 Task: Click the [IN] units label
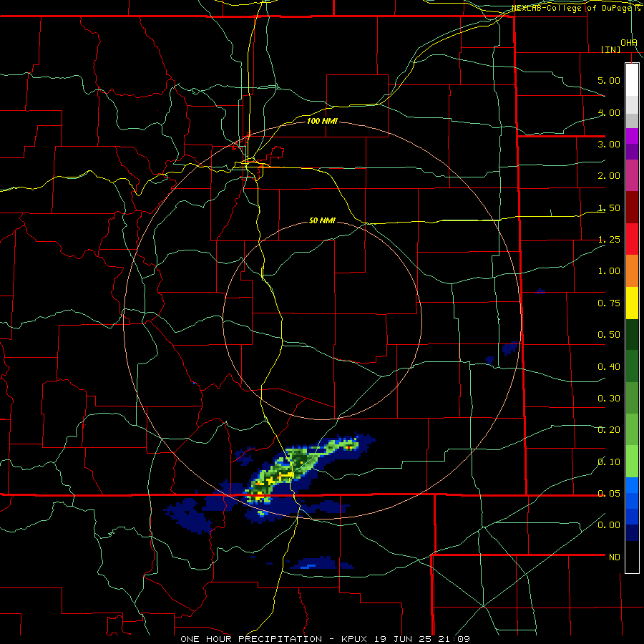[611, 49]
